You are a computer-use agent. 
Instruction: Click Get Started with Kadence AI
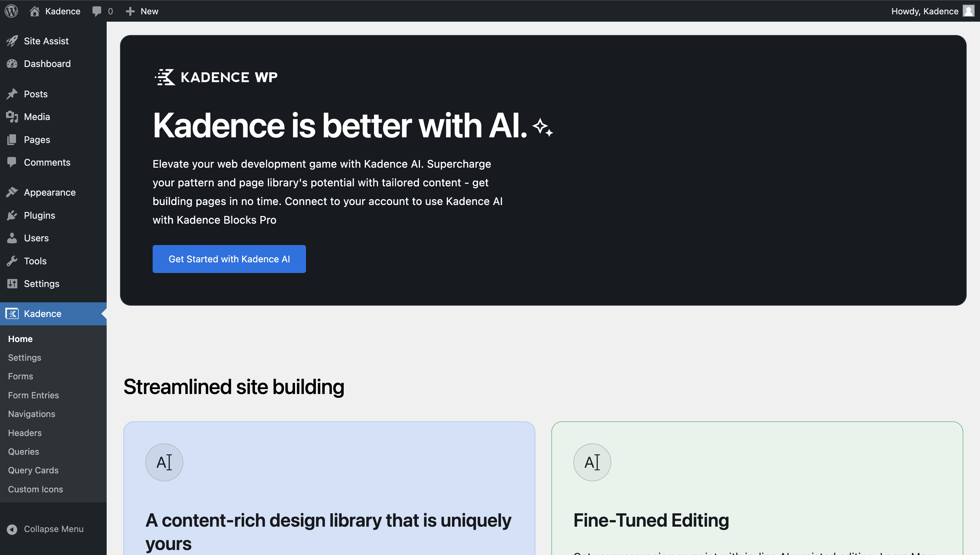tap(229, 259)
